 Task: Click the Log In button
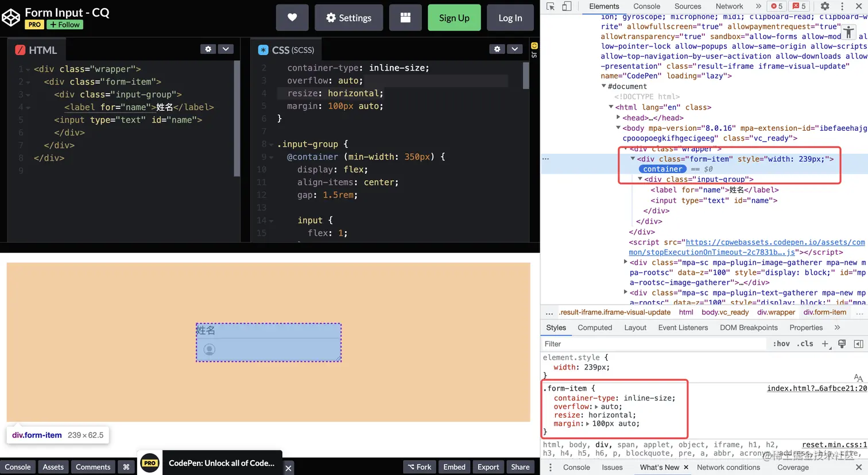(510, 18)
